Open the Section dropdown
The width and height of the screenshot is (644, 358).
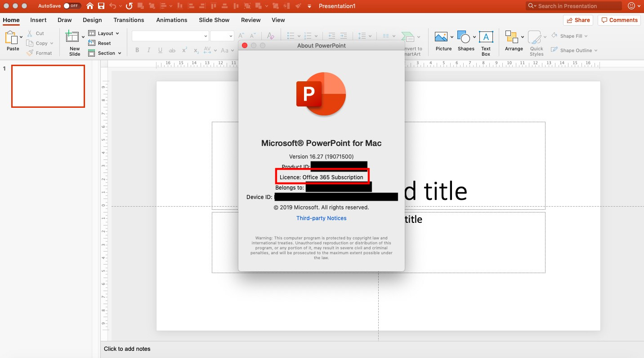(x=105, y=53)
